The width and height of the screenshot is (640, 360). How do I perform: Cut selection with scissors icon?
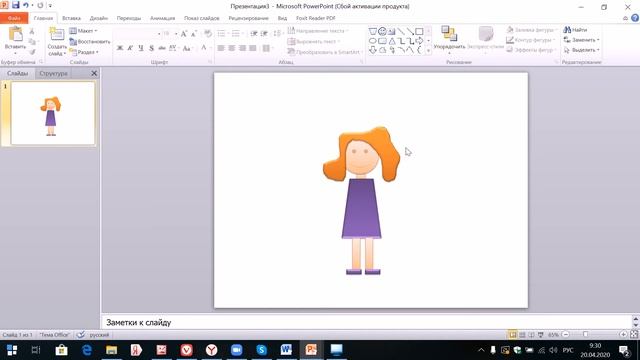pyautogui.click(x=32, y=31)
